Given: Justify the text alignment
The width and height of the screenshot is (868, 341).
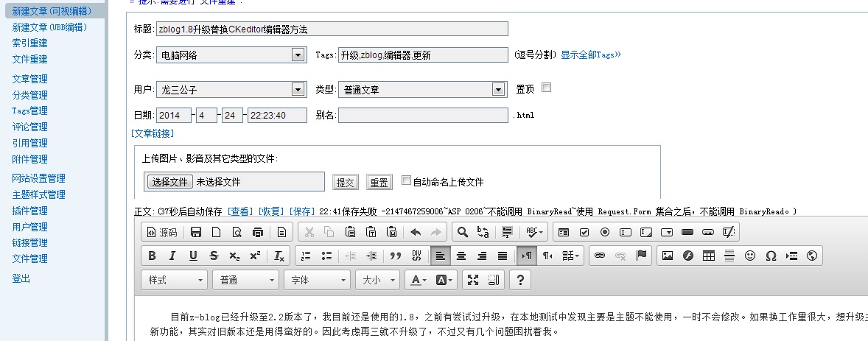Looking at the screenshot, I should point(503,256).
